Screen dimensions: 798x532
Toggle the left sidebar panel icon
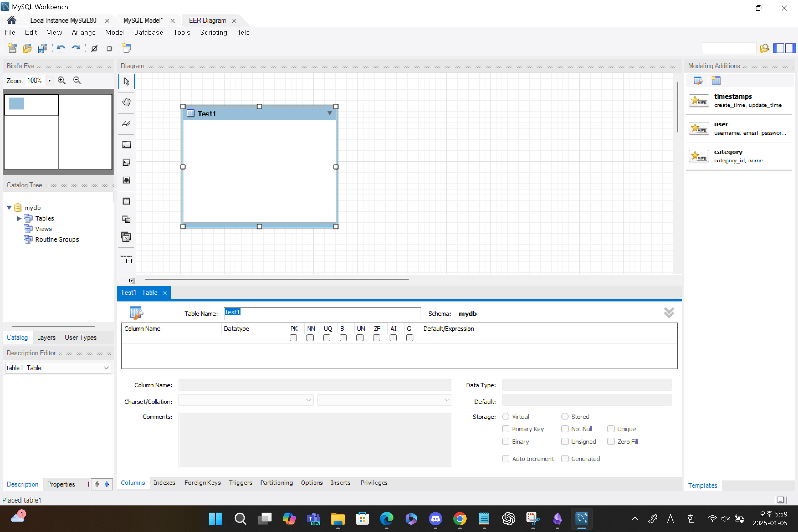[778, 48]
